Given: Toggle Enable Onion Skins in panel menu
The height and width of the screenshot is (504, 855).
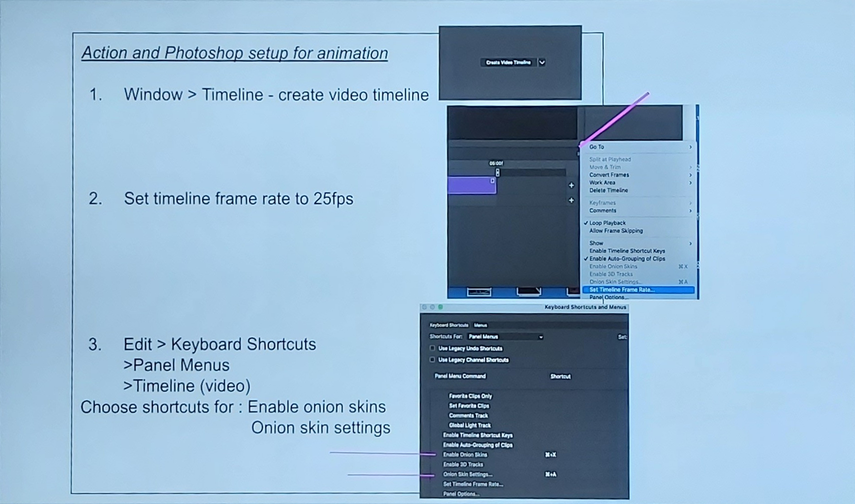Looking at the screenshot, I should pos(638,266).
